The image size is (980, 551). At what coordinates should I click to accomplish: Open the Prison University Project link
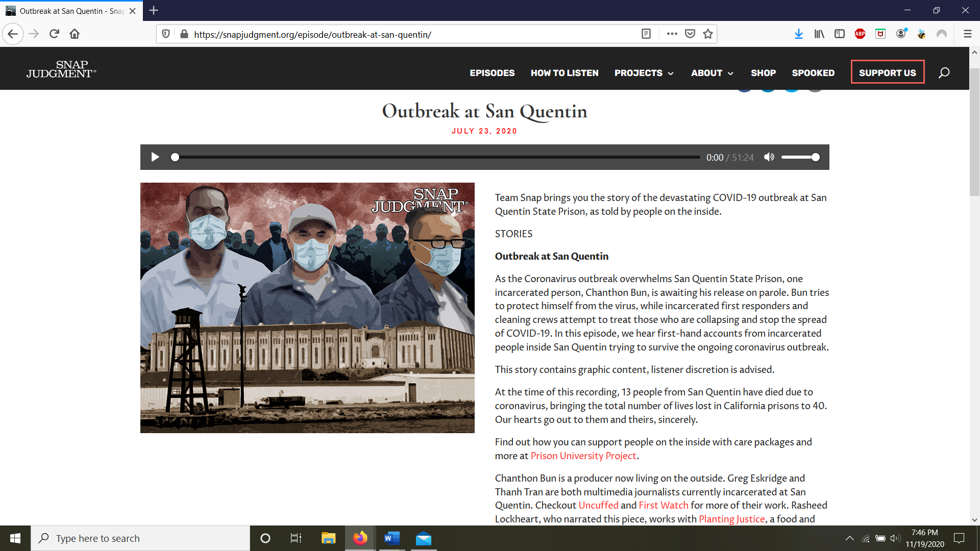tap(583, 456)
